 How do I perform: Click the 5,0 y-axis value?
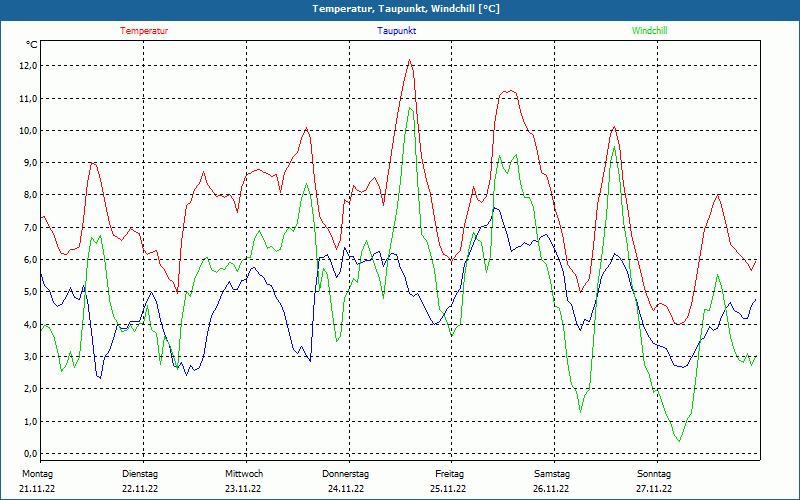point(30,292)
